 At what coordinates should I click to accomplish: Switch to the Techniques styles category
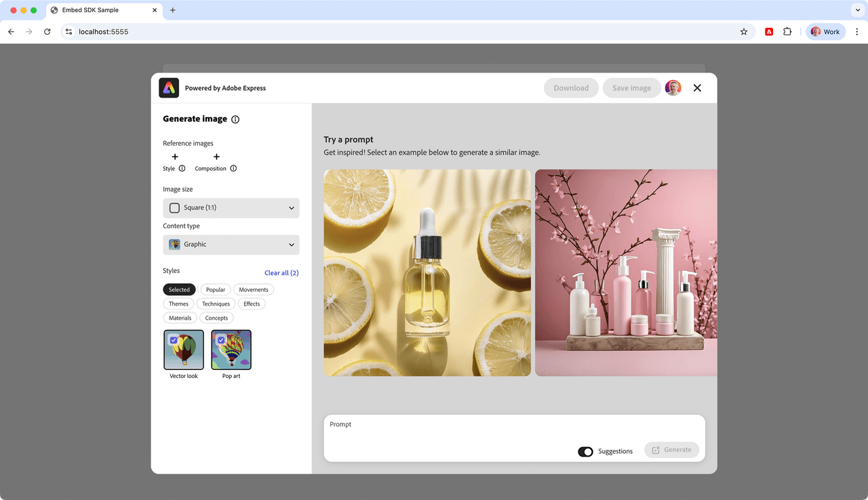click(x=216, y=304)
